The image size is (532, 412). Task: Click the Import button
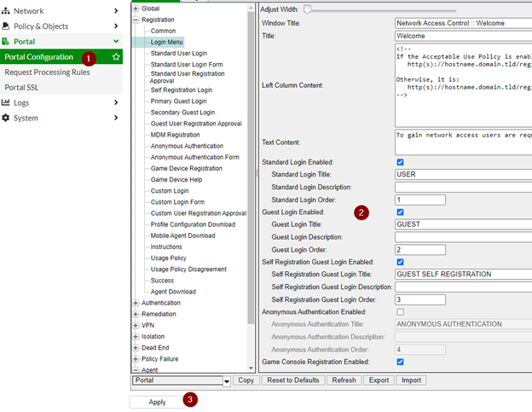click(x=411, y=380)
